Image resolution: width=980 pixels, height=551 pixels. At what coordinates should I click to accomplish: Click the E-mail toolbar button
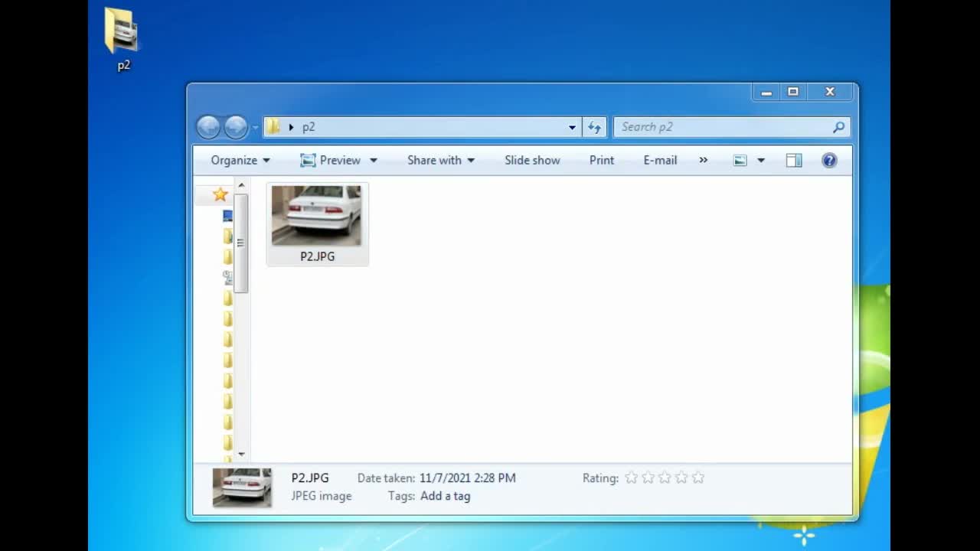click(660, 160)
